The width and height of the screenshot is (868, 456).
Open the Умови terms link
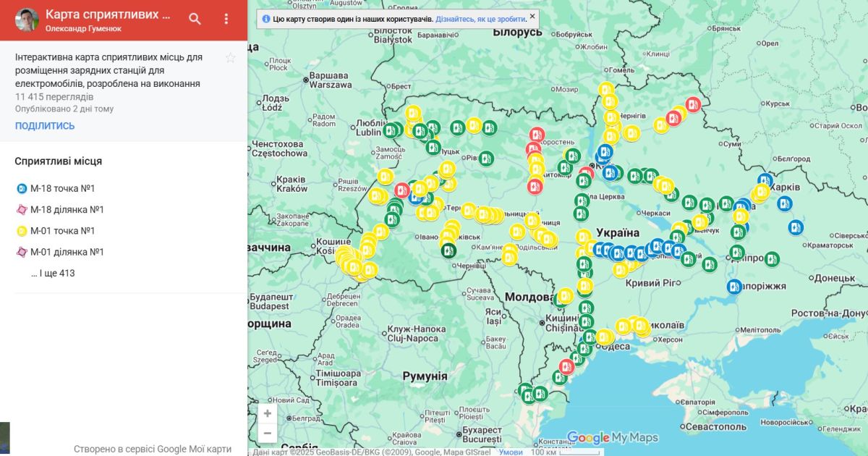(x=511, y=452)
